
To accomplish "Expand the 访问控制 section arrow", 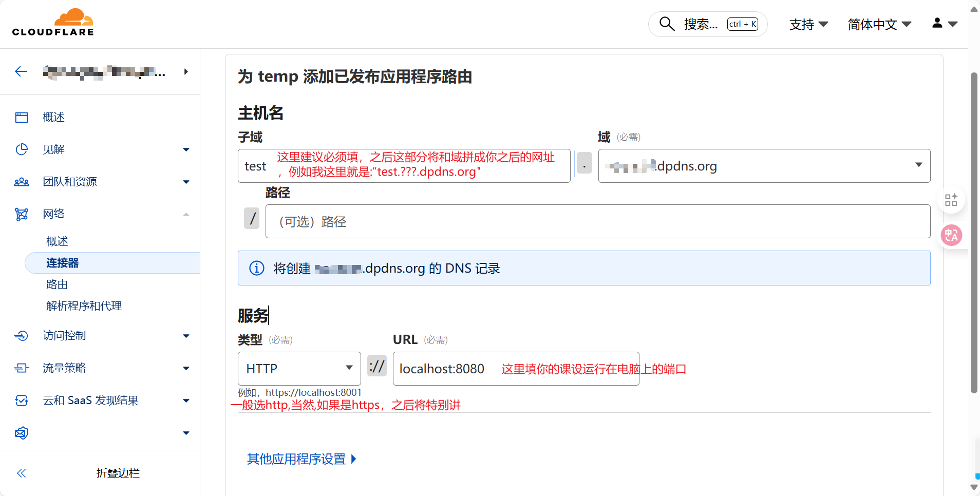I will 186,336.
